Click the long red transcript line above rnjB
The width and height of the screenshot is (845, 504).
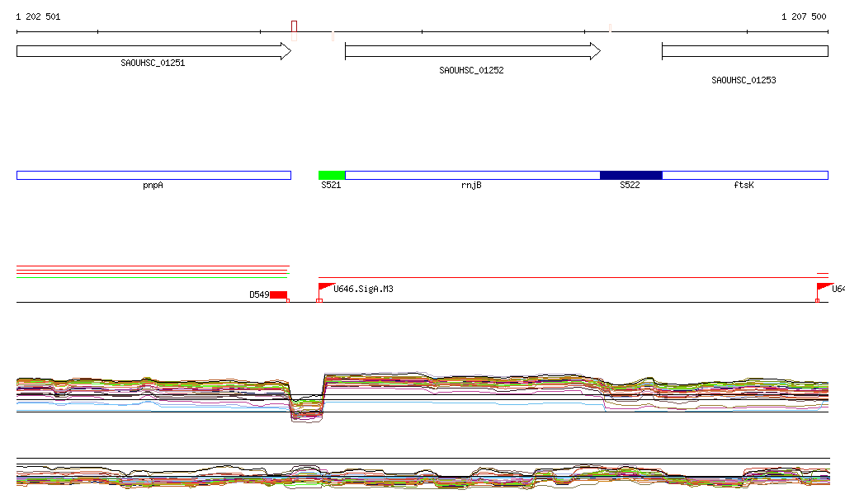point(569,278)
